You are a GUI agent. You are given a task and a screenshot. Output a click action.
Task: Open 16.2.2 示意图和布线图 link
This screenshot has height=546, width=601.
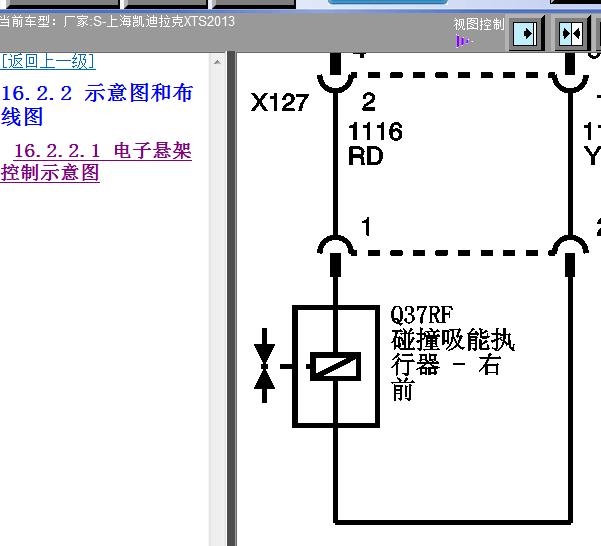(97, 105)
